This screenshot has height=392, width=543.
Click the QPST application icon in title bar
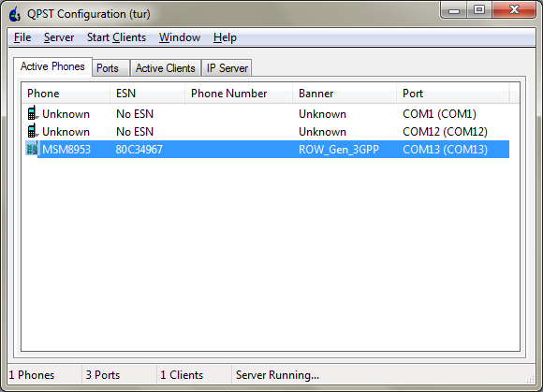15,14
